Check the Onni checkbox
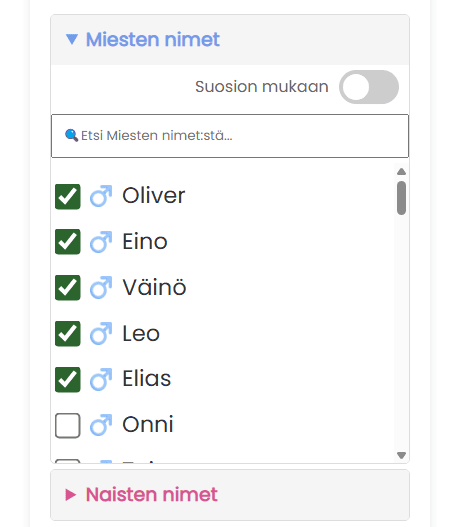460x527 pixels. click(68, 426)
